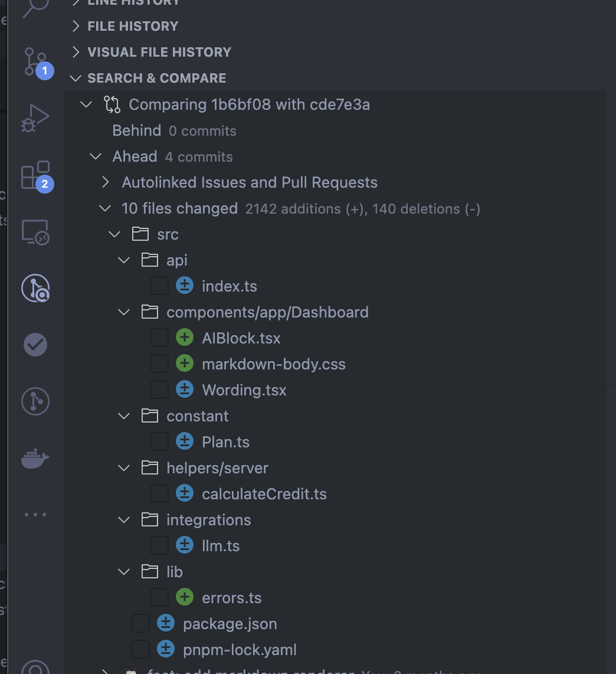The width and height of the screenshot is (616, 674).
Task: Tick the AIBlock.tsx checkbox
Action: point(159,338)
